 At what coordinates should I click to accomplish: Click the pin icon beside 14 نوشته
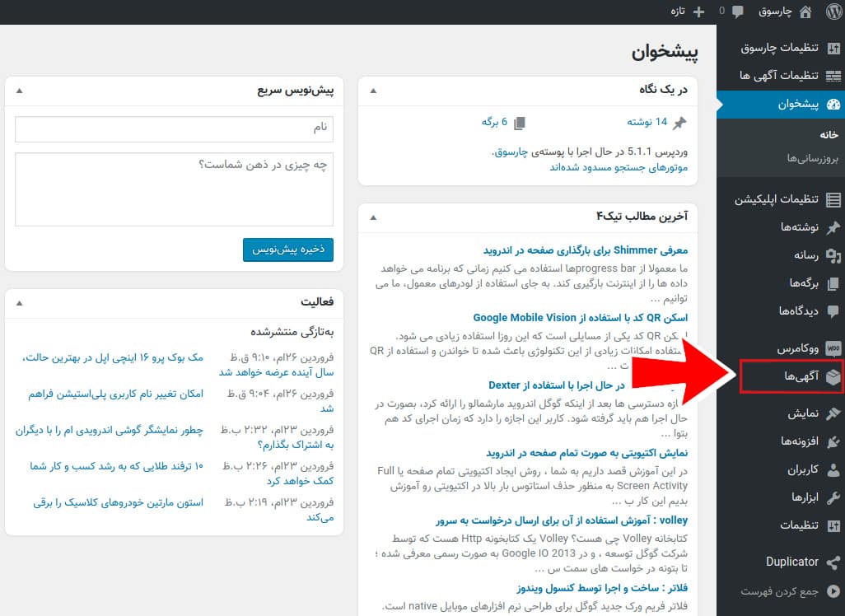coord(679,123)
